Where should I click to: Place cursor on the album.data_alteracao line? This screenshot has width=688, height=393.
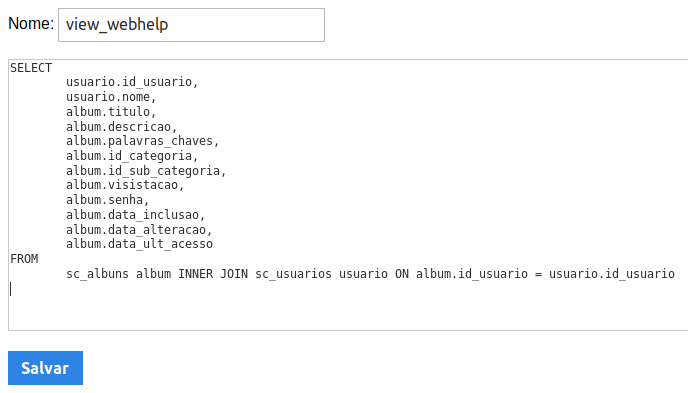point(139,229)
